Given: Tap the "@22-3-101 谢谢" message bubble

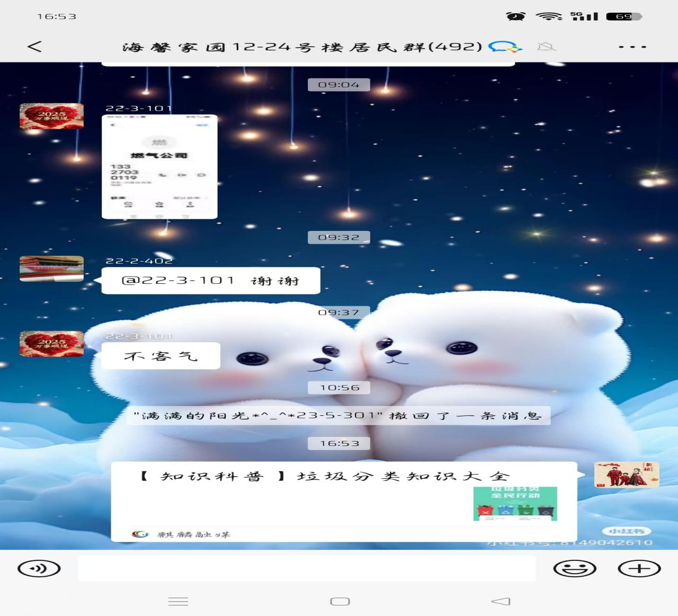Looking at the screenshot, I should pos(210,281).
